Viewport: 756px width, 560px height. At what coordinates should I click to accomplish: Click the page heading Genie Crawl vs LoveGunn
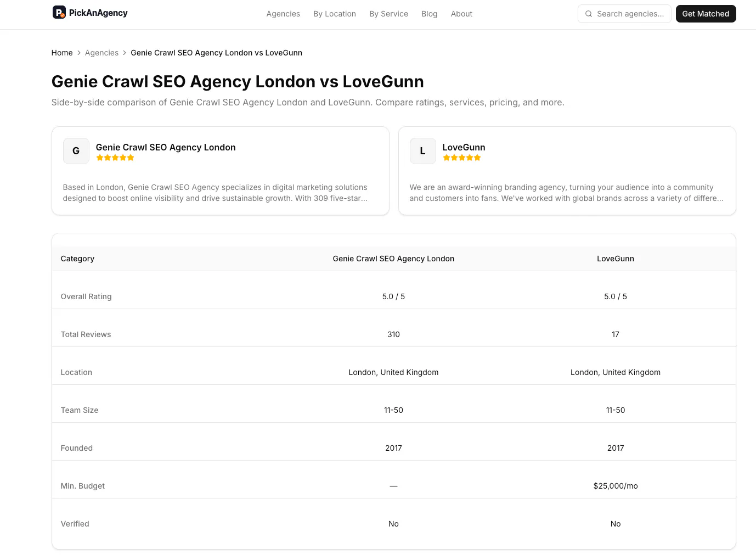(238, 81)
